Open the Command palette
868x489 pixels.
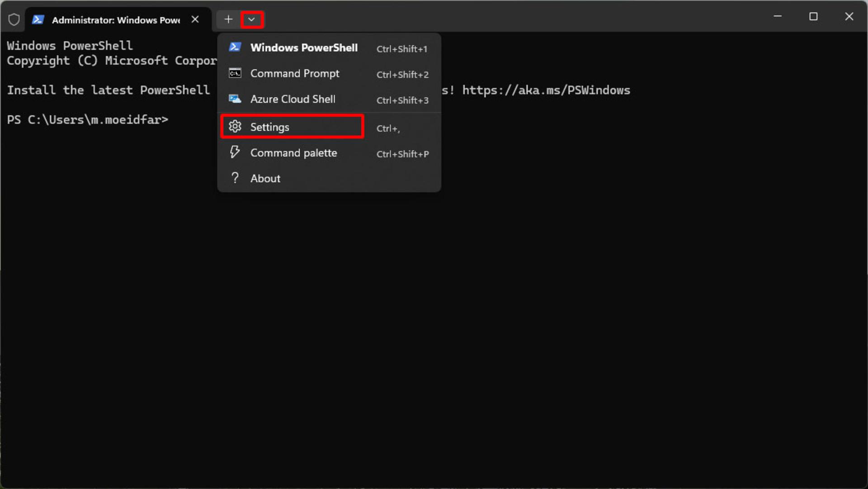(x=329, y=153)
